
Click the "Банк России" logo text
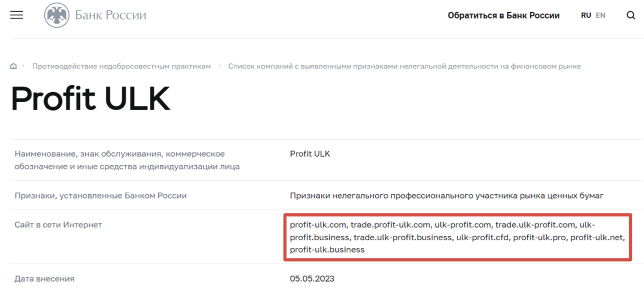point(111,15)
